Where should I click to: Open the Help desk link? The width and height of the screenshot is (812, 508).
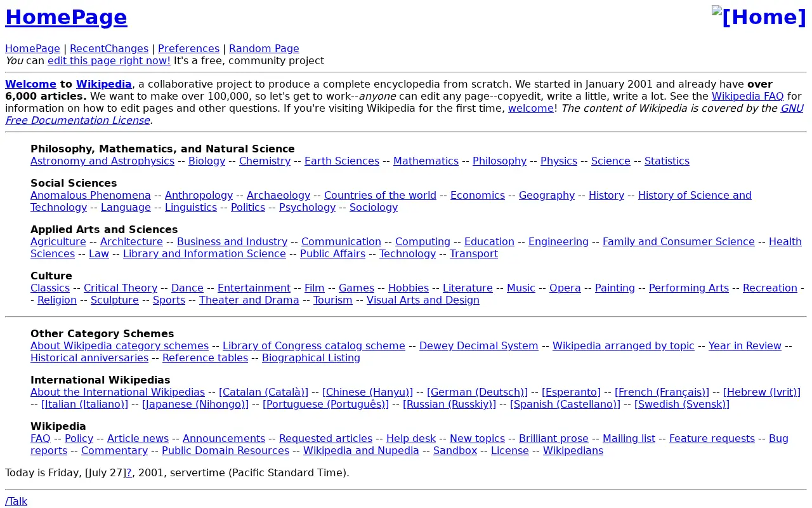click(x=411, y=439)
